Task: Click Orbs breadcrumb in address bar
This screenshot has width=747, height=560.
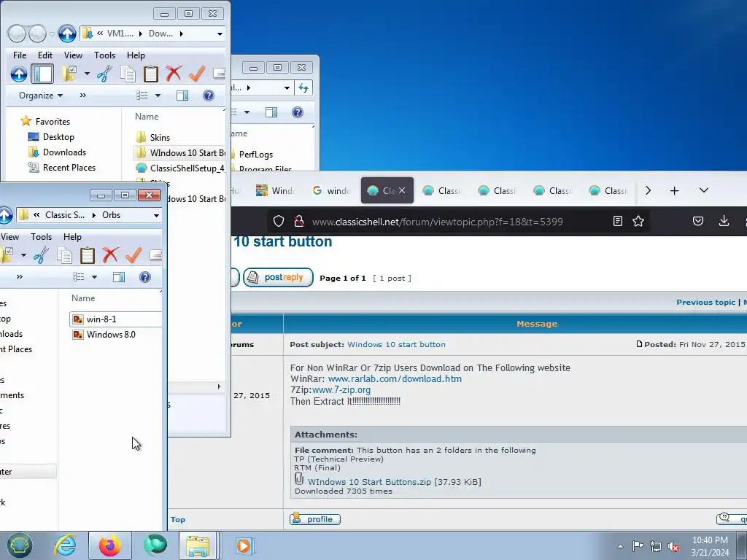Action: 112,215
